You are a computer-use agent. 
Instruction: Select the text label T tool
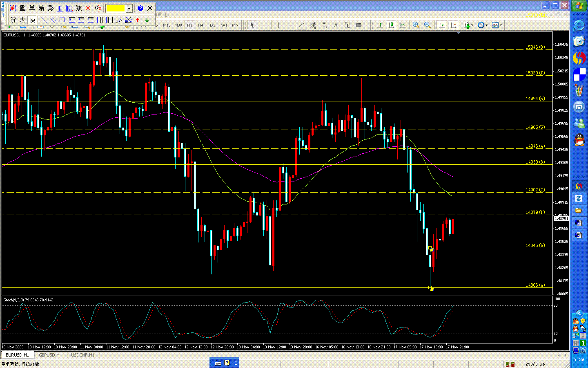347,25
